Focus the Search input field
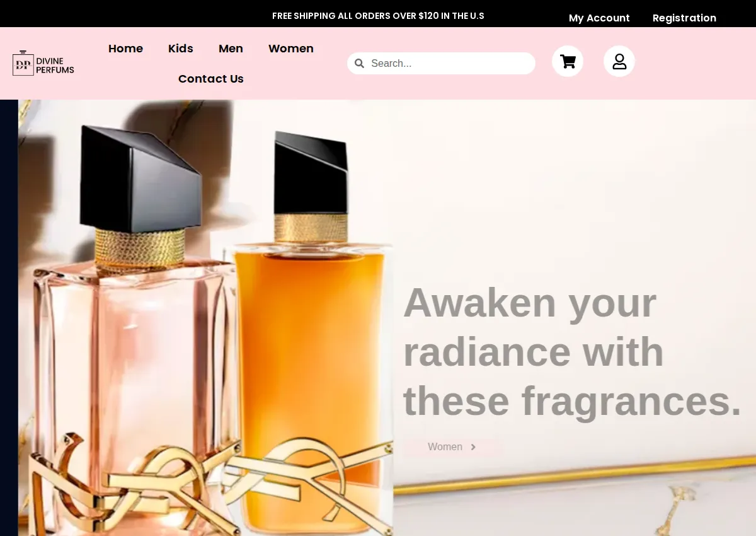The image size is (756, 536). coord(451,63)
